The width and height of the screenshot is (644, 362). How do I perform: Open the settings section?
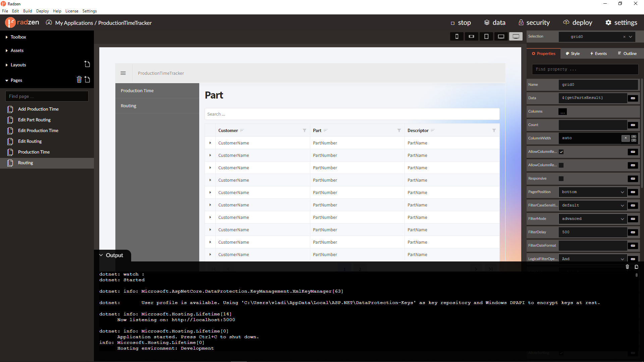click(621, 22)
